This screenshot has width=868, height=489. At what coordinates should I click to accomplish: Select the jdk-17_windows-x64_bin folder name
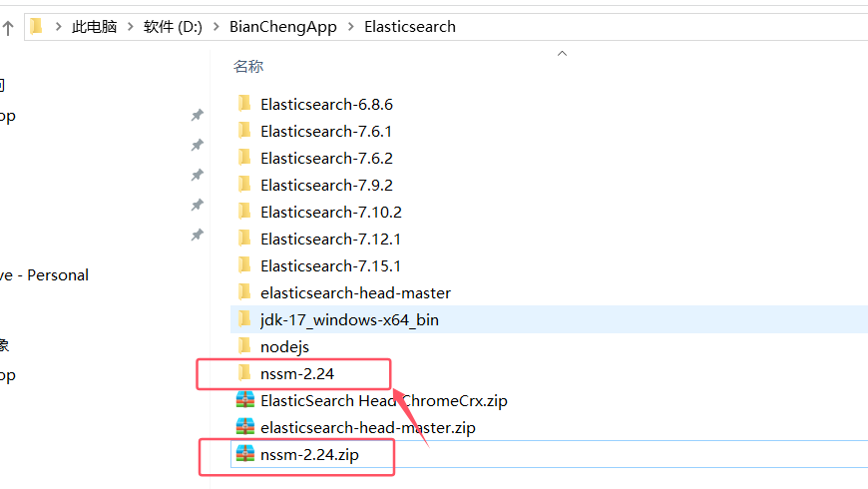pyautogui.click(x=349, y=320)
